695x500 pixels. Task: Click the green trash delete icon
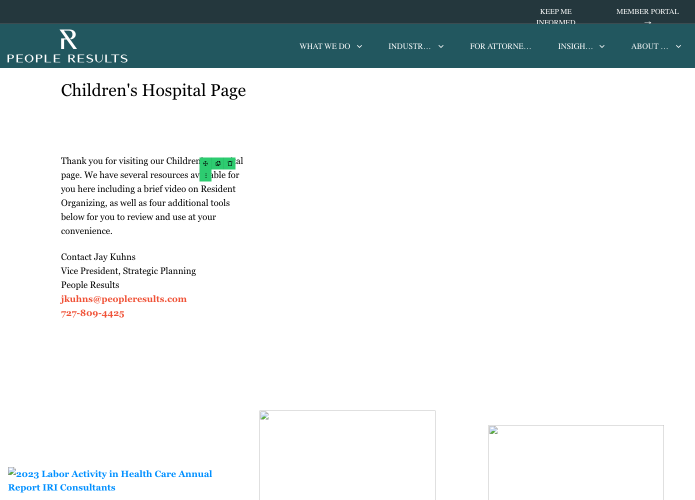pos(230,163)
